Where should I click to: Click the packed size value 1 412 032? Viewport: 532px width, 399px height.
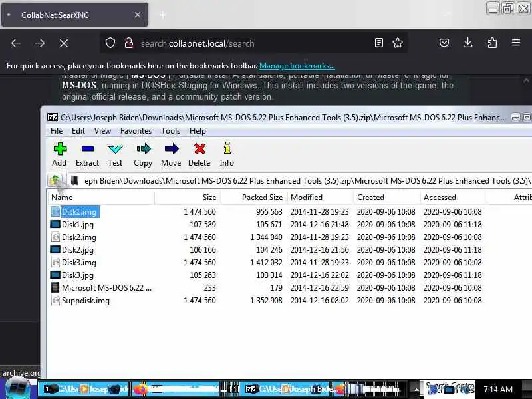[267, 263]
